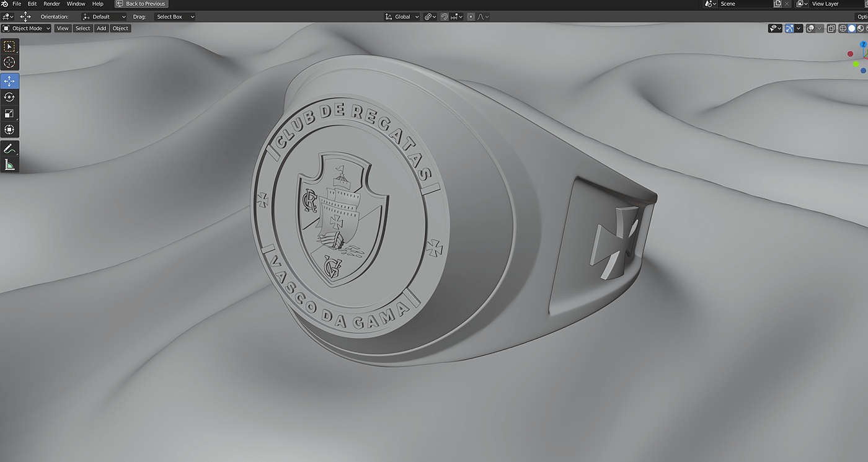
Task: Switch to Wireframe shading
Action: click(843, 28)
